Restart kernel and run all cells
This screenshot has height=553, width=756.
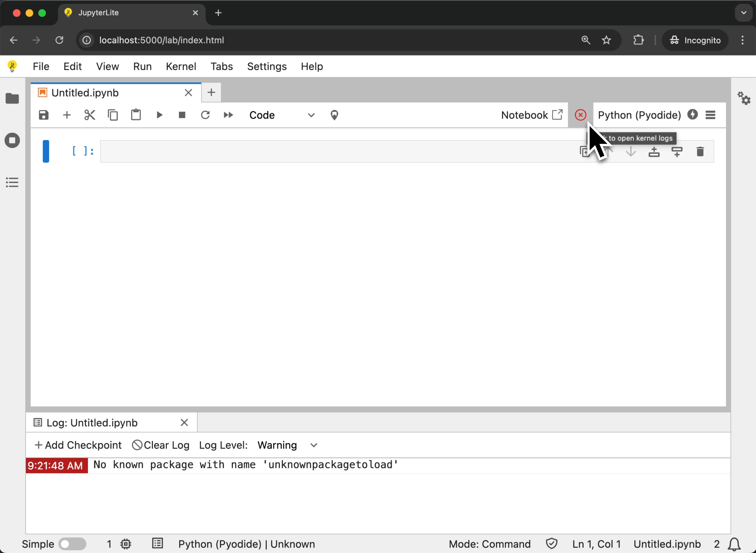point(228,115)
